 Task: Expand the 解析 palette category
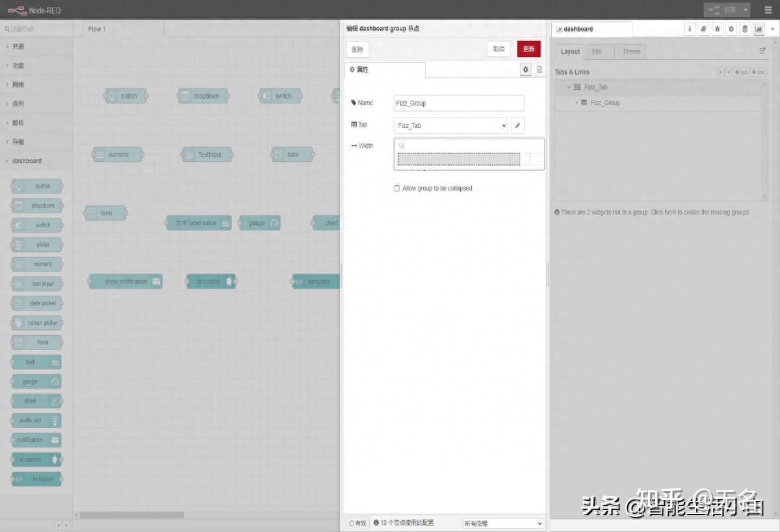(36, 123)
